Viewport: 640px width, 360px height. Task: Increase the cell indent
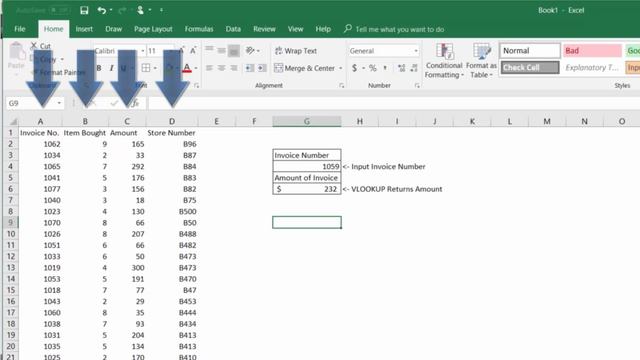click(x=262, y=68)
